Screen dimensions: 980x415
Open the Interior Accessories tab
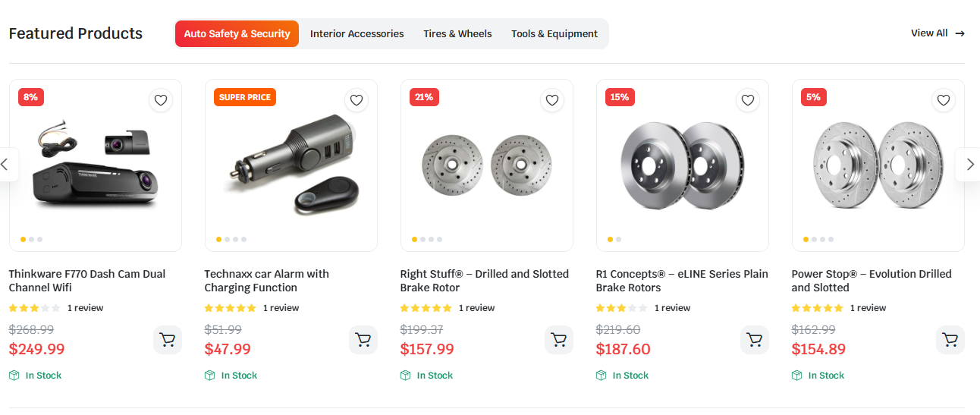[x=357, y=34]
